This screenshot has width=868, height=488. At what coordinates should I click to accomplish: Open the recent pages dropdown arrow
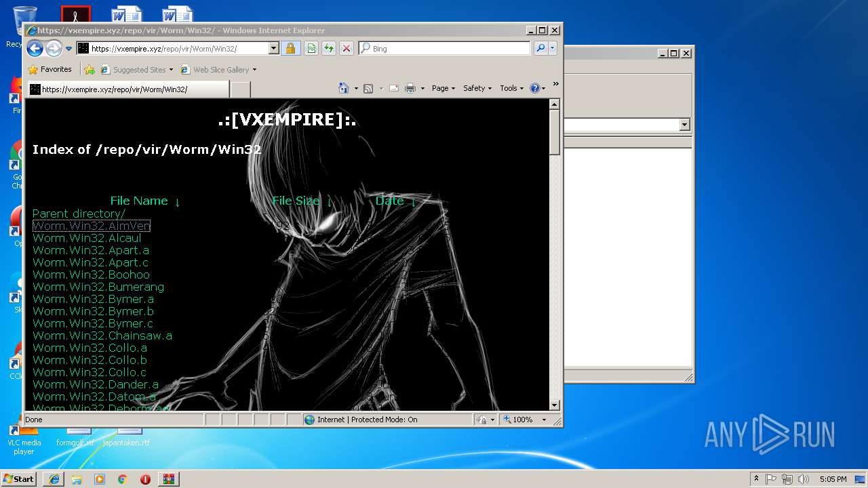[68, 49]
